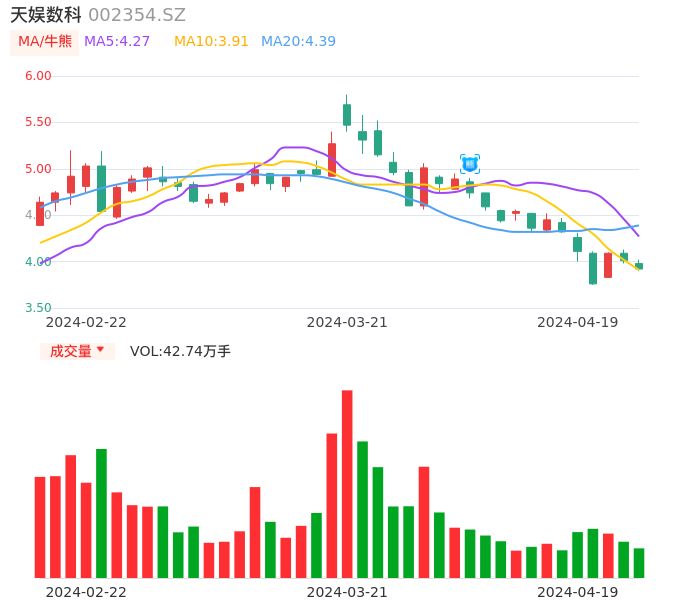
Task: Click the tallest red volume bar
Action: pos(347,483)
